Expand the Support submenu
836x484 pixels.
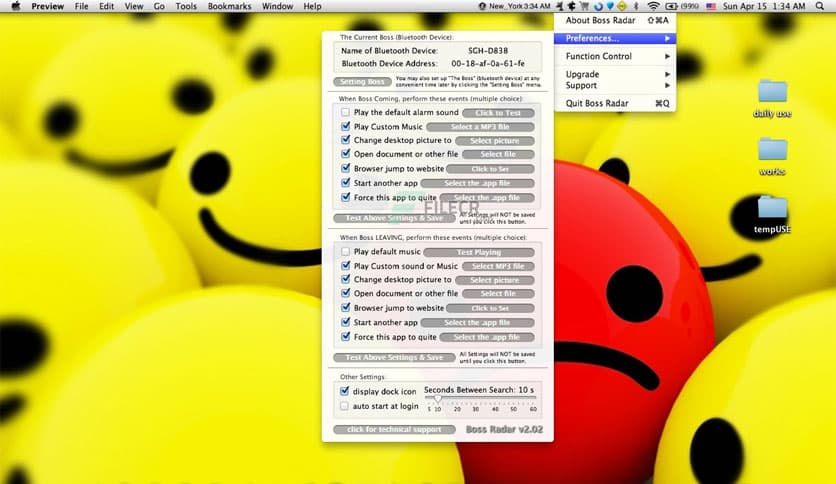click(615, 85)
